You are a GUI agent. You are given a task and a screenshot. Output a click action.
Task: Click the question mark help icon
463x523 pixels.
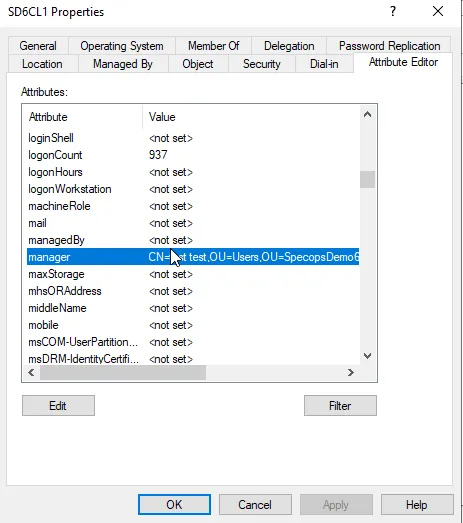click(x=393, y=11)
